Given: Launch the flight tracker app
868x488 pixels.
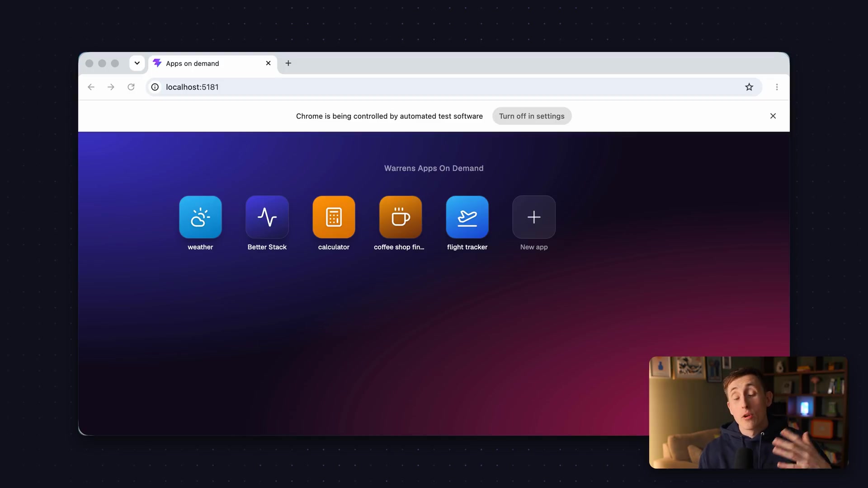Looking at the screenshot, I should click(x=467, y=217).
